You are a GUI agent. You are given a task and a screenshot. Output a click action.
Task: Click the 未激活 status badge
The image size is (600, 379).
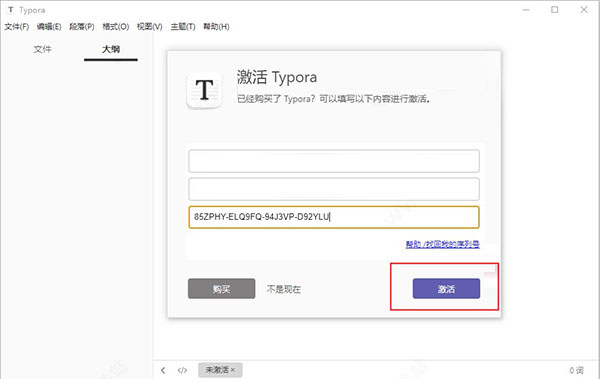[x=220, y=370]
